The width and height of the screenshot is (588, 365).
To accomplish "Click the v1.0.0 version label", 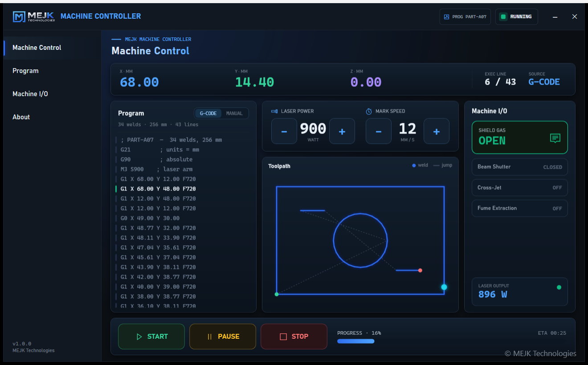I will pyautogui.click(x=22, y=344).
